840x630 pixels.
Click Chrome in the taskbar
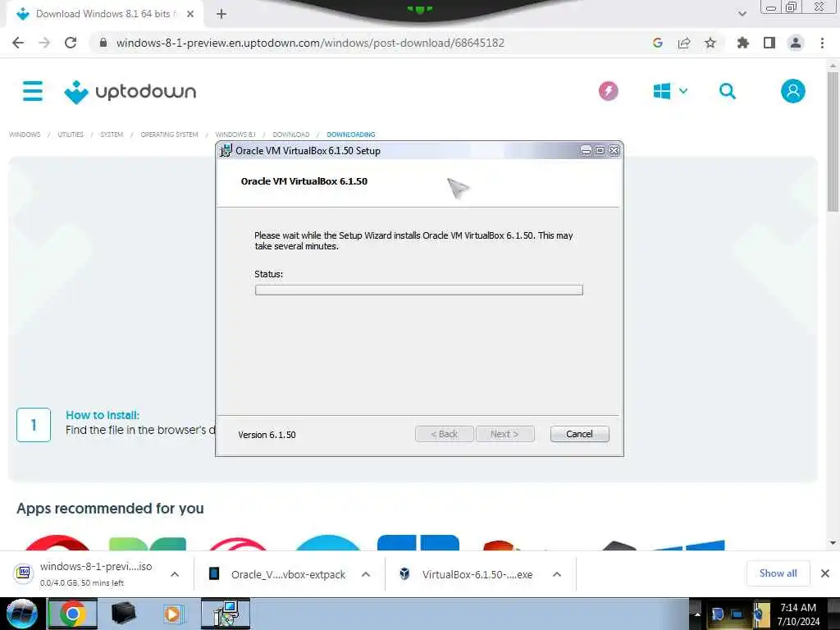[72, 614]
